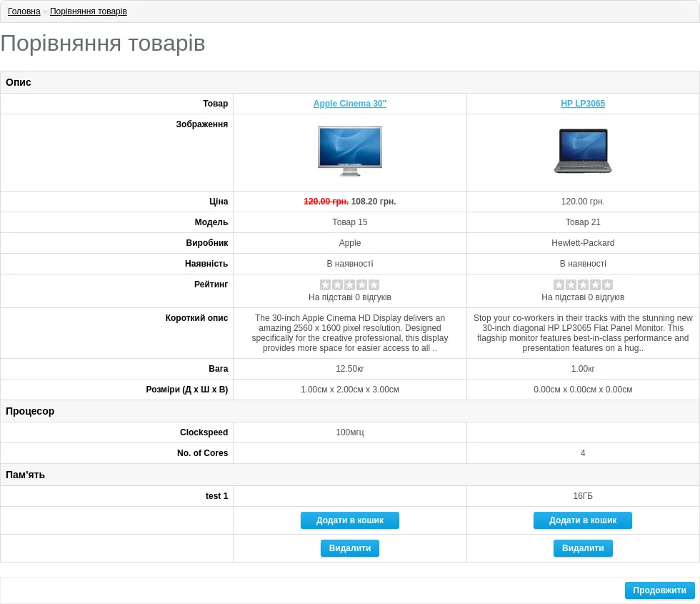This screenshot has height=604, width=700.
Task: Click the Clockspeed row label
Action: [x=204, y=432]
